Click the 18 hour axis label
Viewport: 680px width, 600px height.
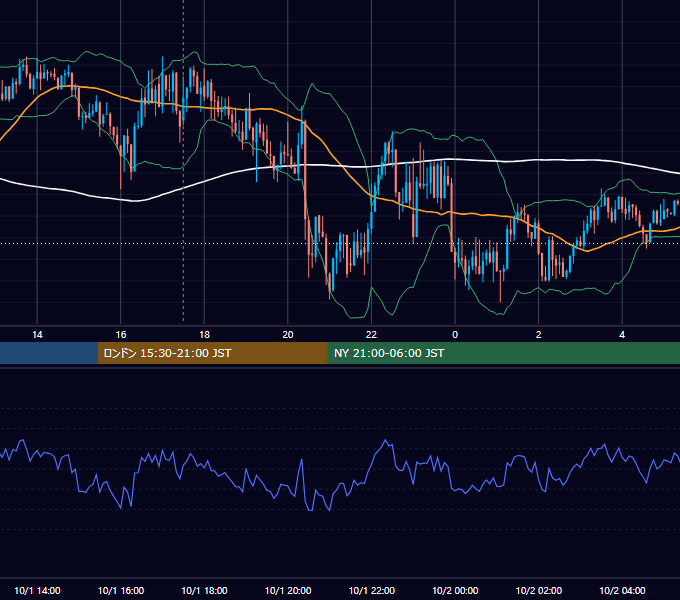tap(204, 335)
